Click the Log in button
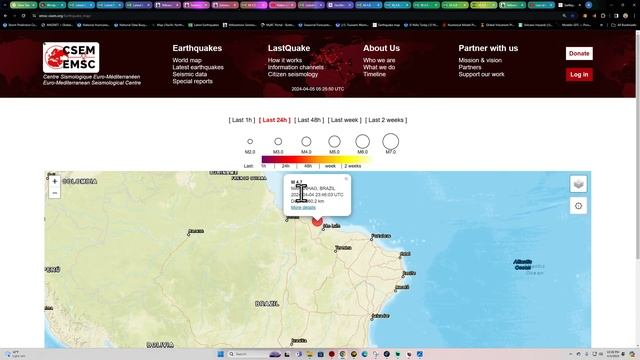The image size is (640, 360). click(x=579, y=74)
